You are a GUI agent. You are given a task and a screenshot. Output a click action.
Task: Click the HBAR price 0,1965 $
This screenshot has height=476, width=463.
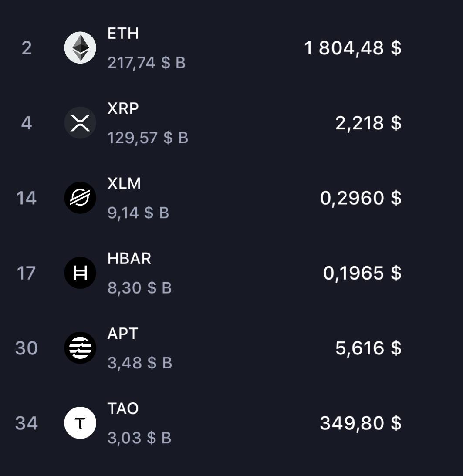362,273
